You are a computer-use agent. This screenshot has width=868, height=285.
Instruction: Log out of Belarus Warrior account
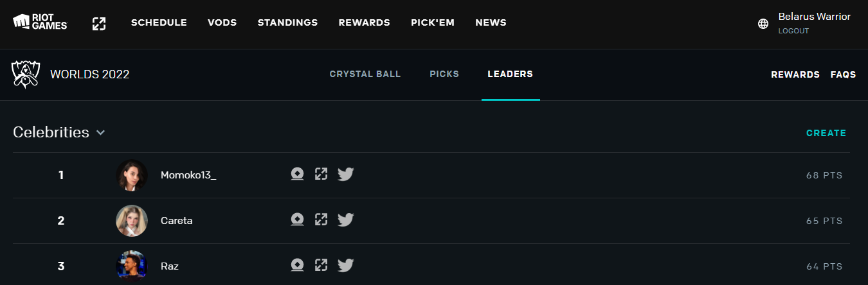(x=793, y=31)
